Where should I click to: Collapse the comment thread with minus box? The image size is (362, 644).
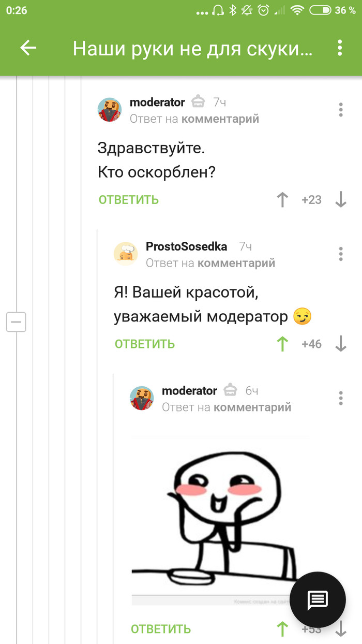click(x=16, y=322)
